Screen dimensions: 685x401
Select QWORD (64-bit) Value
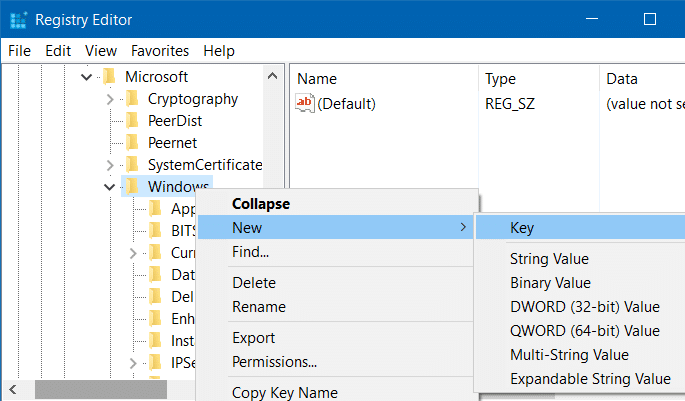(580, 331)
